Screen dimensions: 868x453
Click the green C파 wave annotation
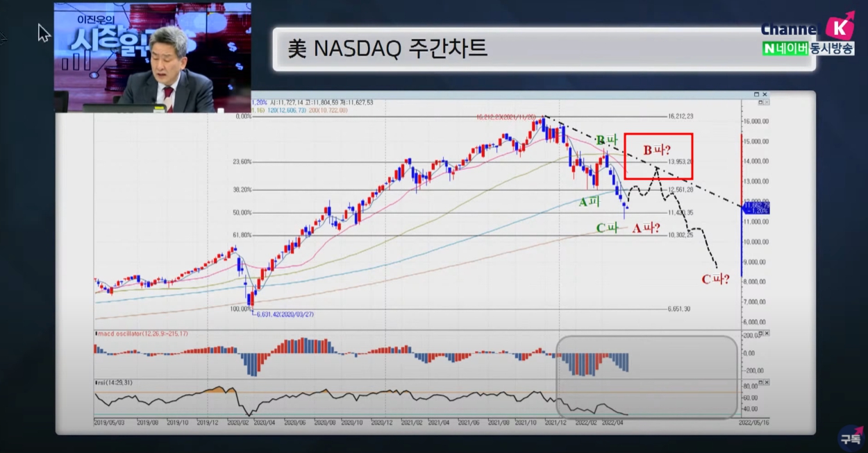pos(607,228)
